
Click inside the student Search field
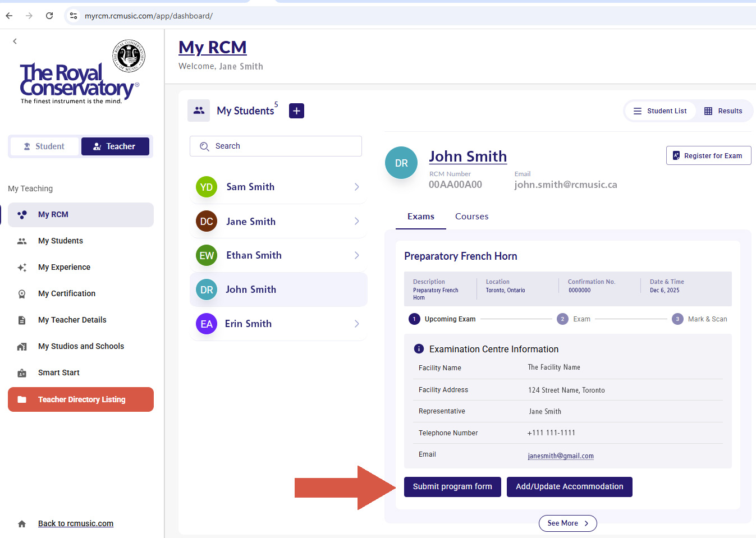coord(276,146)
